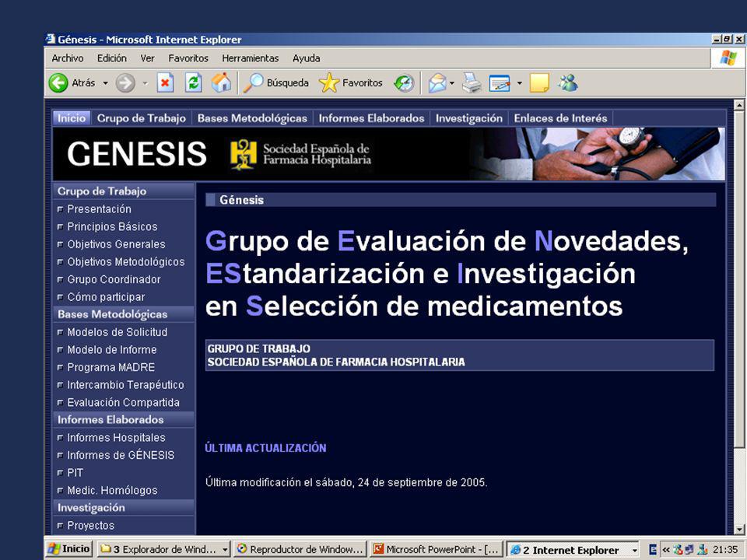The width and height of the screenshot is (747, 560).
Task: Click the vertical scrollbar thumb
Action: tap(739, 278)
